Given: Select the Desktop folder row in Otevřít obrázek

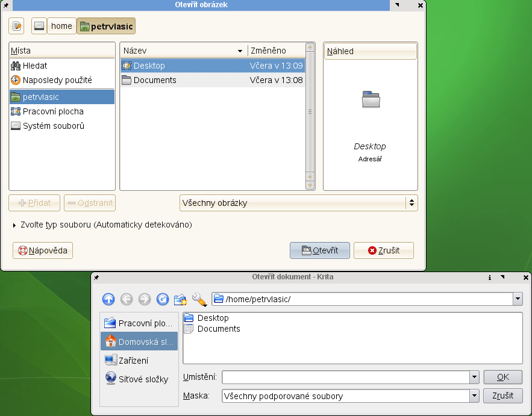Looking at the screenshot, I should point(213,66).
